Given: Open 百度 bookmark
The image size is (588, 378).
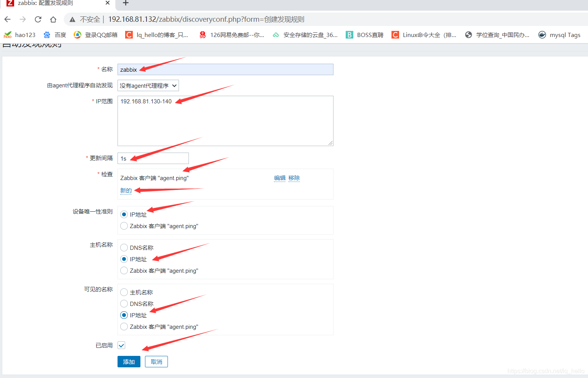Looking at the screenshot, I should pyautogui.click(x=55, y=35).
